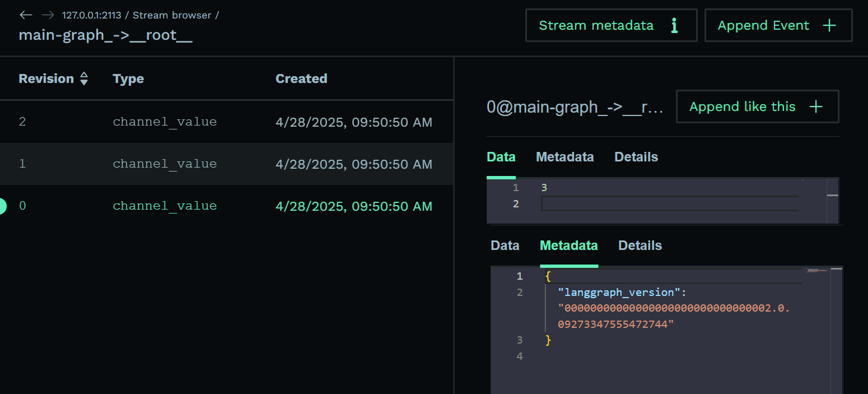Click the sort arrows on the Revision header

coord(84,78)
